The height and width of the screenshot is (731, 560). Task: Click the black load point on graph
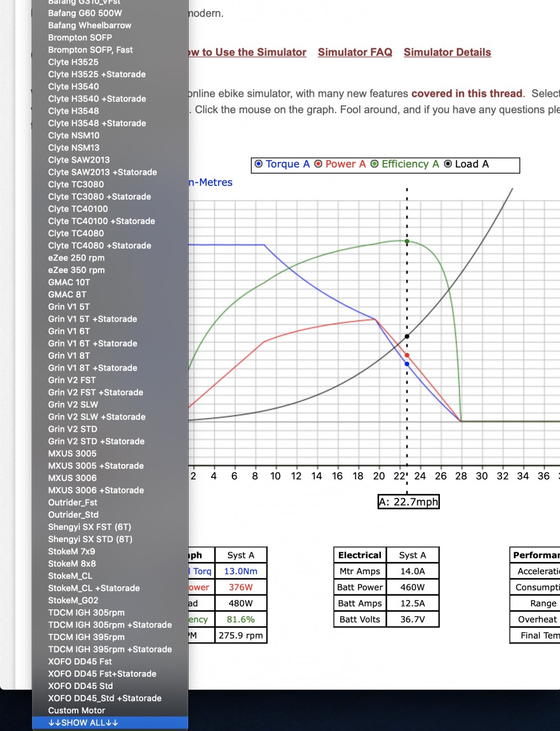[407, 336]
